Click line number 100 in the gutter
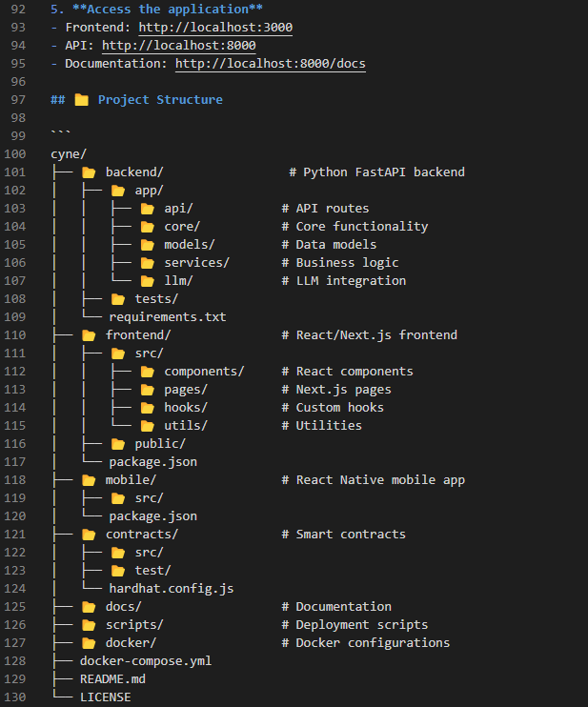This screenshot has height=707, width=588. (x=15, y=154)
